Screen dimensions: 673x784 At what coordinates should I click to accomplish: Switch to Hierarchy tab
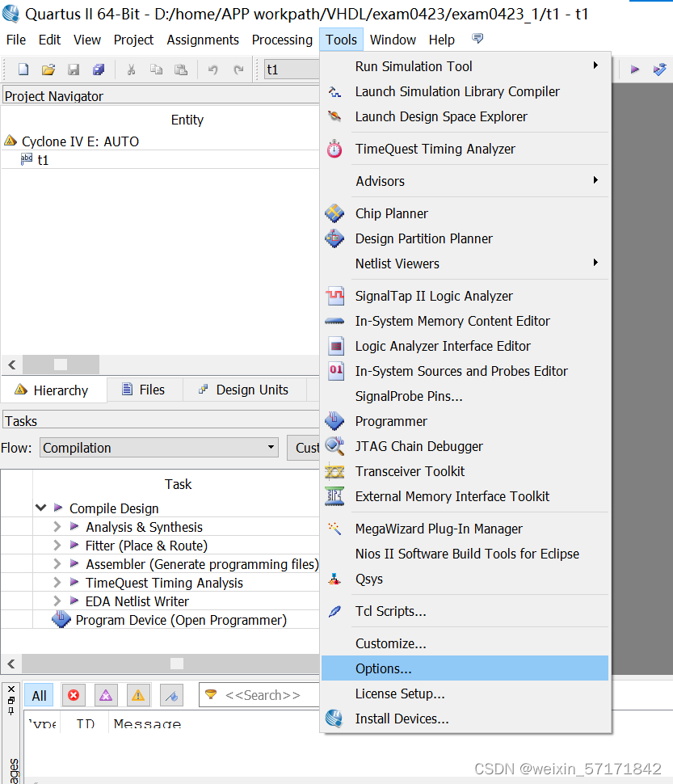[x=52, y=390]
